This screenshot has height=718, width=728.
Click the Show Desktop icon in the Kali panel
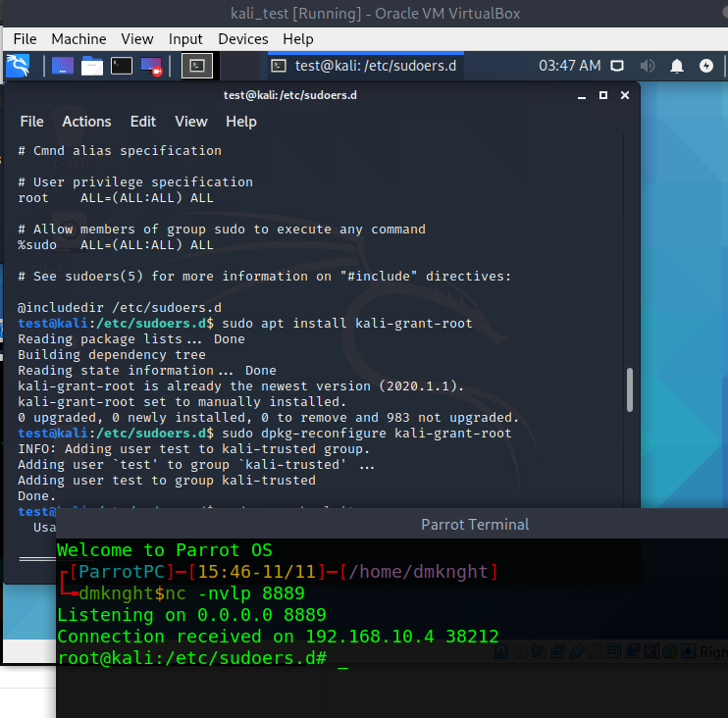click(63, 66)
